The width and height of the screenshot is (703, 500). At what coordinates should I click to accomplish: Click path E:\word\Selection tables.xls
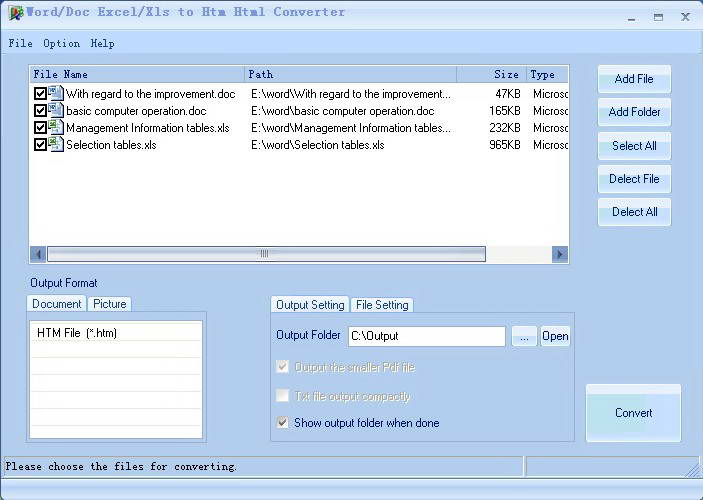317,145
